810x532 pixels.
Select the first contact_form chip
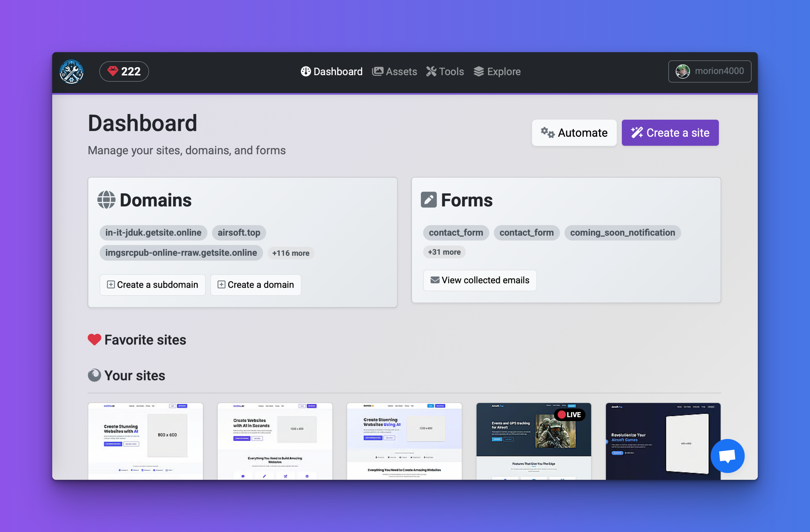(x=456, y=233)
